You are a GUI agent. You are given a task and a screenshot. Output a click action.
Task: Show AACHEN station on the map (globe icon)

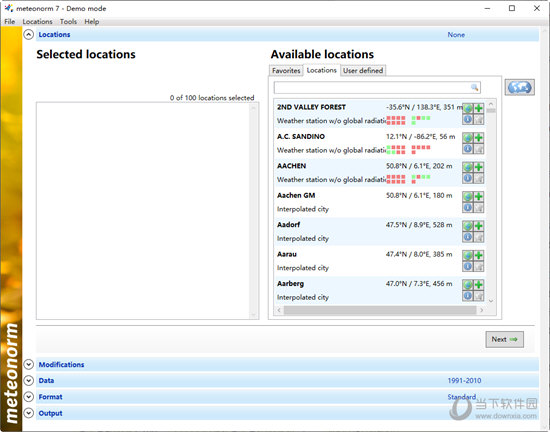coord(468,167)
